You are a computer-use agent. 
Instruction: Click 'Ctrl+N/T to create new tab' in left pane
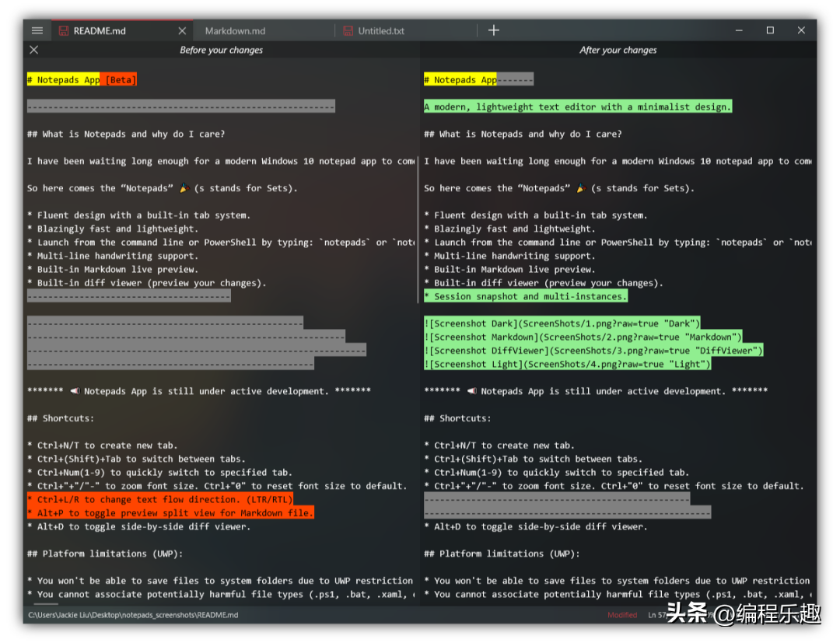point(103,445)
